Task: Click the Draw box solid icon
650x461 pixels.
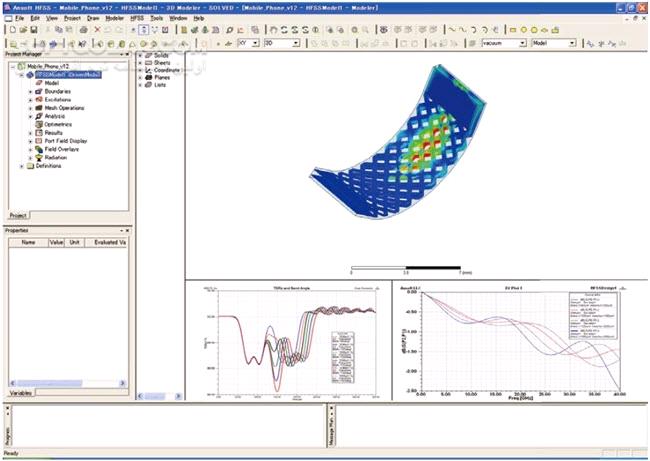Action: pos(100,44)
